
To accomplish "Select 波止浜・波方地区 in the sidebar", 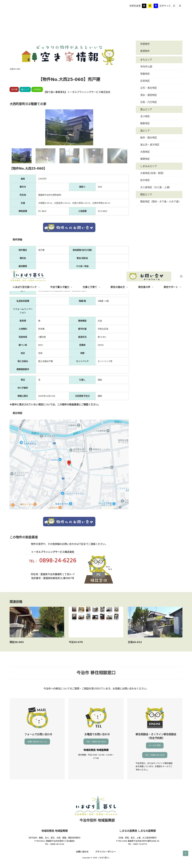I will (x=159, y=145).
